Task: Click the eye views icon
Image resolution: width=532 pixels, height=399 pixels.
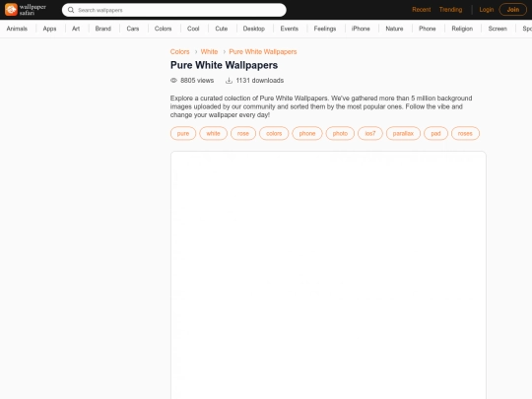Action: (173, 81)
